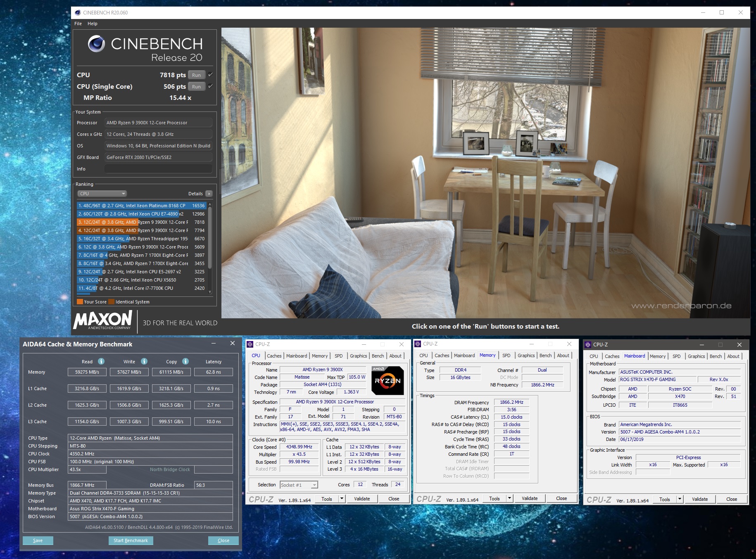Click Tools button in the CPU-Z Mainboard tab window

[664, 499]
